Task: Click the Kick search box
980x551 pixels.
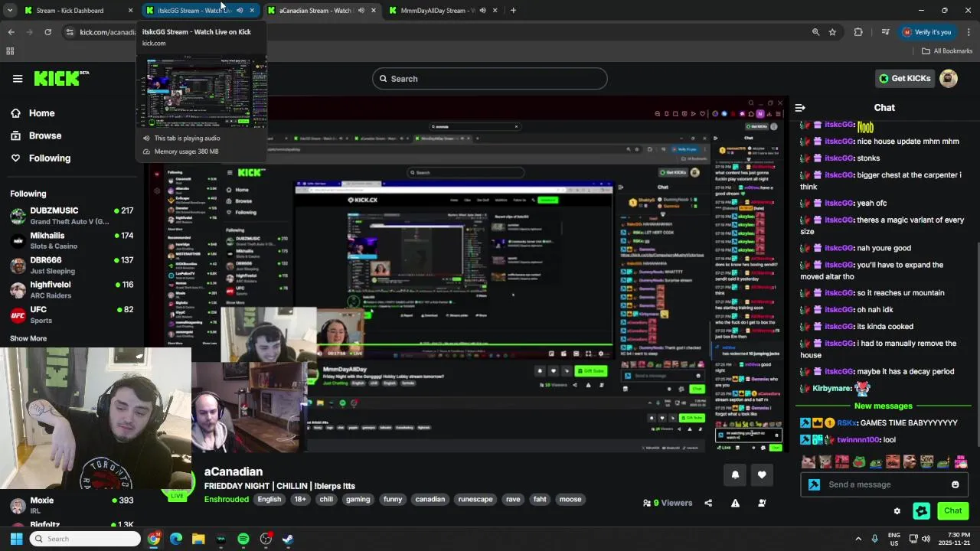Action: pyautogui.click(x=490, y=79)
